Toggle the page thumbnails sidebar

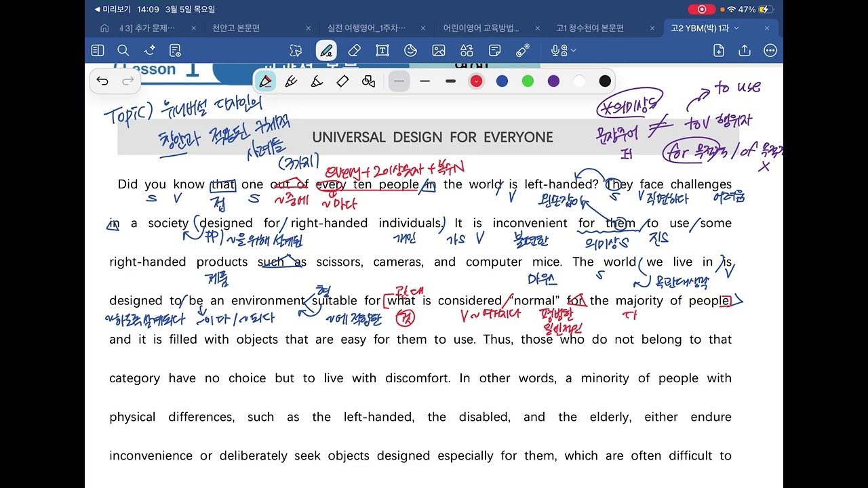click(98, 50)
